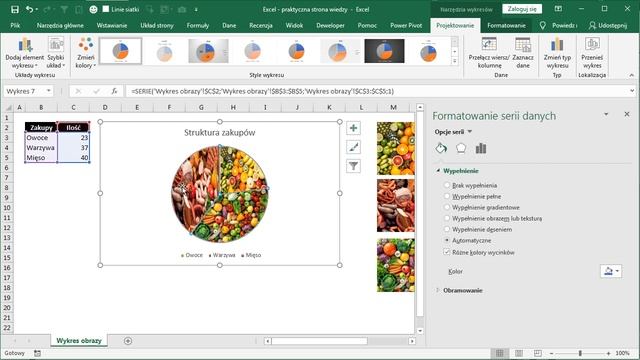Click the zoom slider handle

pos(580,353)
